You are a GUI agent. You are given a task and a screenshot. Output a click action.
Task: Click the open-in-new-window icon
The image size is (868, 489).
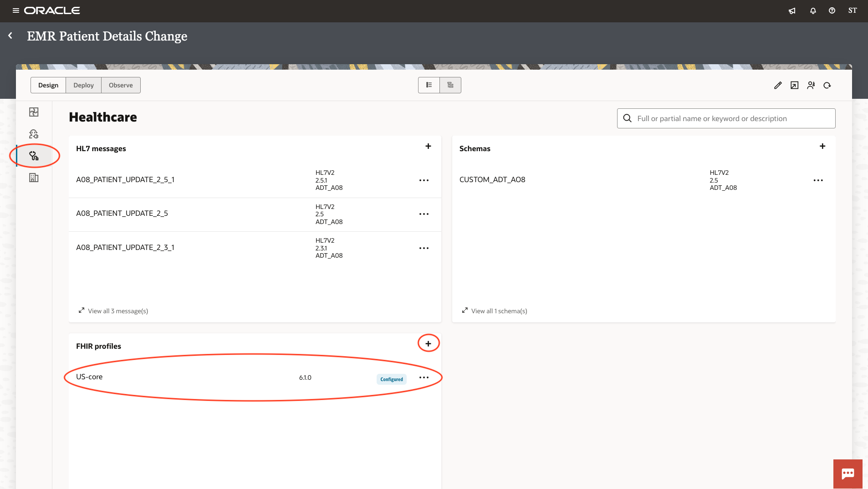[x=794, y=85]
